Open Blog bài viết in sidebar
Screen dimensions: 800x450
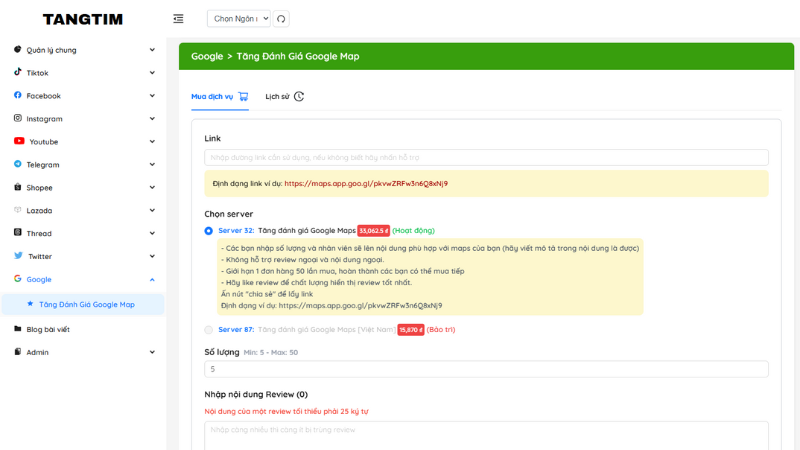click(48, 329)
